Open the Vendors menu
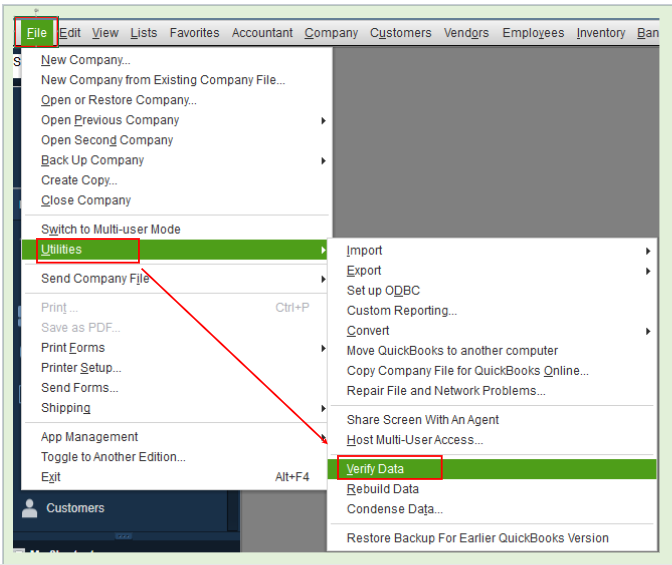The image size is (672, 565). 466,33
